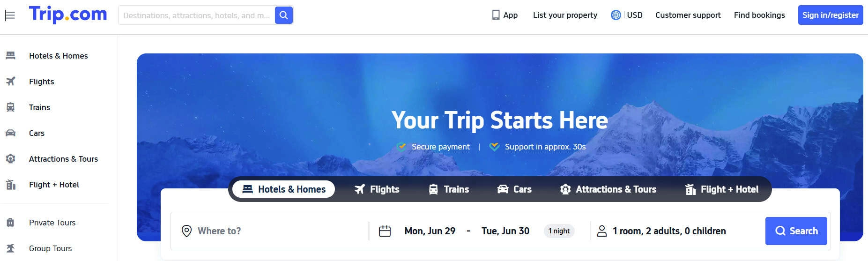This screenshot has height=261, width=868.
Task: Open the check-in date Mon, Jun 29
Action: tap(430, 231)
